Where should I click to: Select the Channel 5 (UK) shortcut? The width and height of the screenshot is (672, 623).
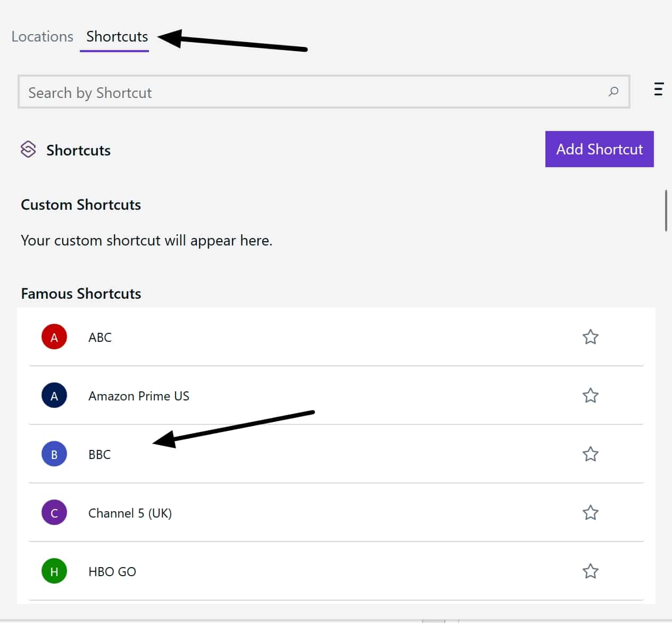coord(336,513)
